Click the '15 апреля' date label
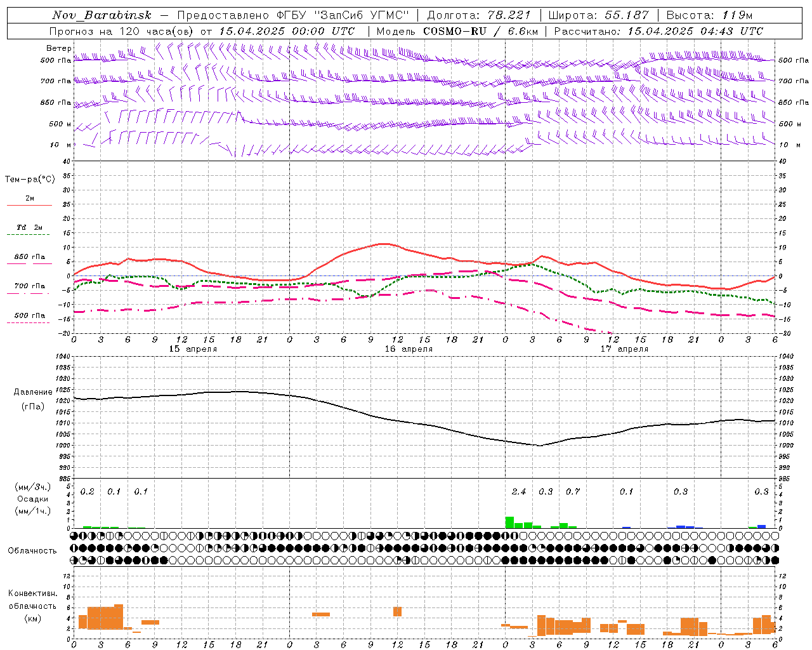This screenshot has width=812, height=650. pyautogui.click(x=193, y=349)
